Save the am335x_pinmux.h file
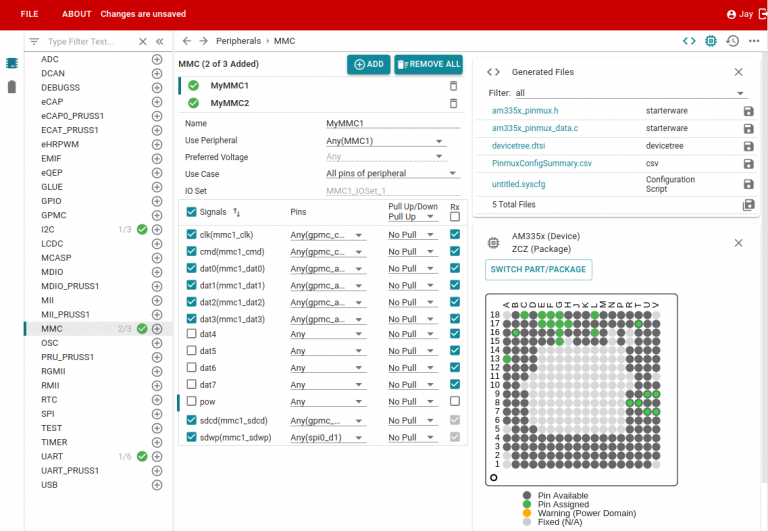The width and height of the screenshot is (768, 531). [x=748, y=111]
